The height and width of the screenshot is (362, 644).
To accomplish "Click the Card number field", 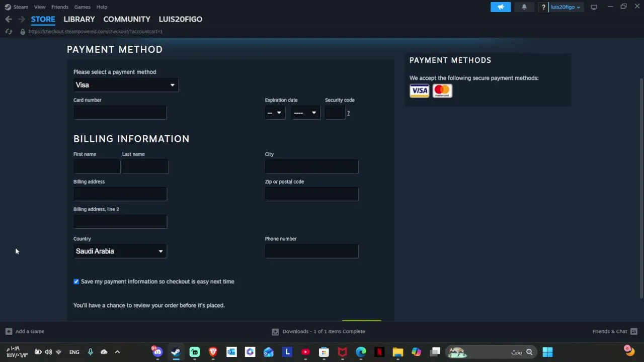I will [120, 113].
